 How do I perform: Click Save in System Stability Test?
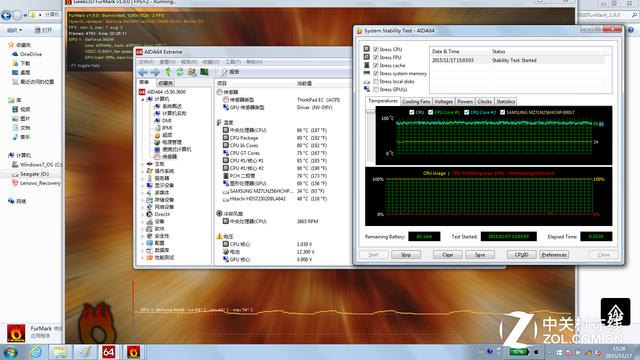pos(480,255)
